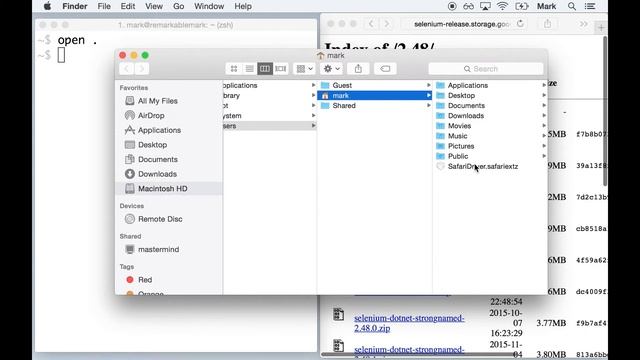Screen dimensions: 640x360
Task: Go forward in the Finder window
Action: click(x=142, y=69)
